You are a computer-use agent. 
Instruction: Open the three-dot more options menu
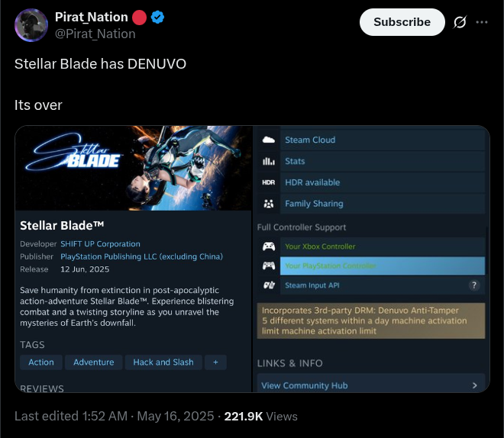point(482,22)
